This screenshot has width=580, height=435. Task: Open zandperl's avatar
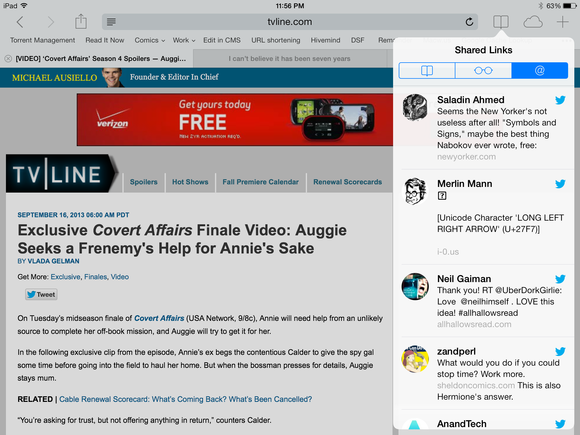pyautogui.click(x=415, y=359)
